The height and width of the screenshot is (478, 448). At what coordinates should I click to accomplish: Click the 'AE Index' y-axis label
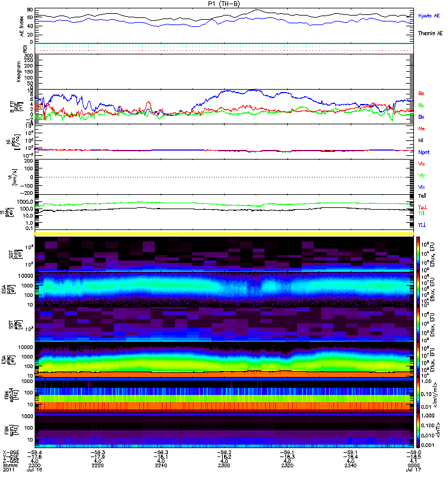[x=22, y=26]
